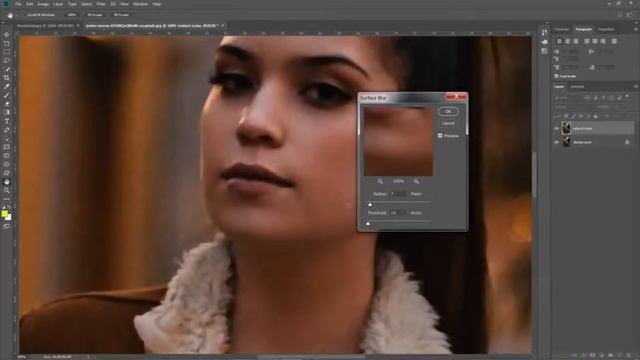Screen dimensions: 640x360
Task: Open the Filter menu
Action: point(101,4)
